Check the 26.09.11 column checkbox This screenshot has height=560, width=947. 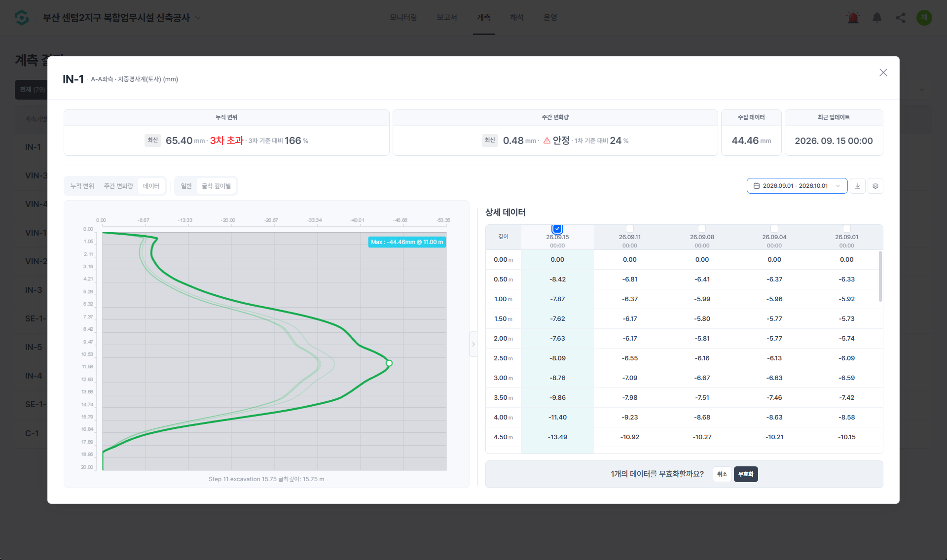coord(630,229)
